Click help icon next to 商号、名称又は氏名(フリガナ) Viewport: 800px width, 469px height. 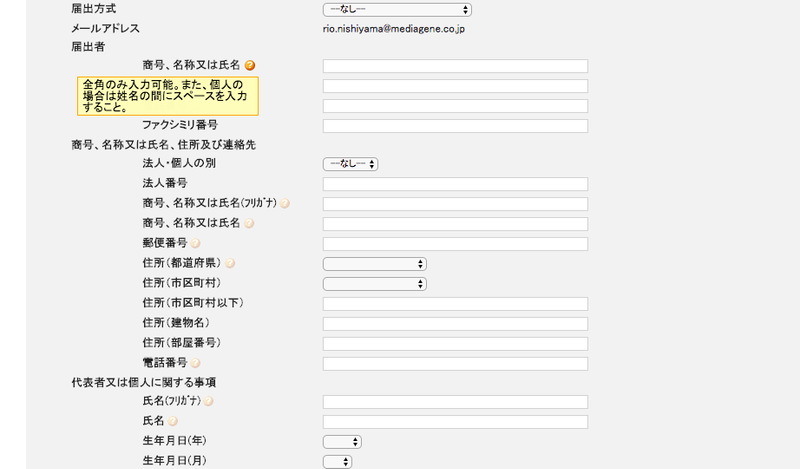click(x=285, y=204)
